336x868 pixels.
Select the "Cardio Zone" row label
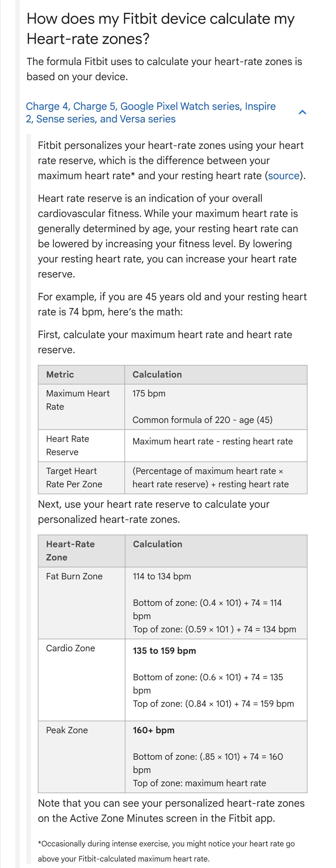point(70,648)
